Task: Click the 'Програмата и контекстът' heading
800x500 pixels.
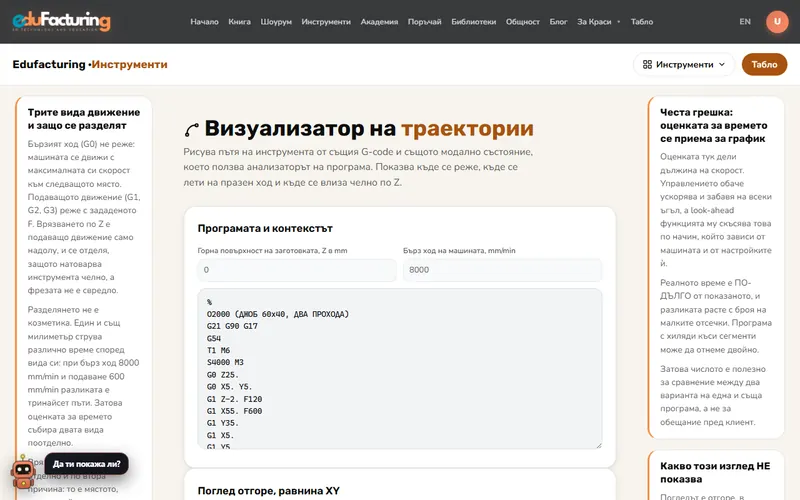Action: 265,229
